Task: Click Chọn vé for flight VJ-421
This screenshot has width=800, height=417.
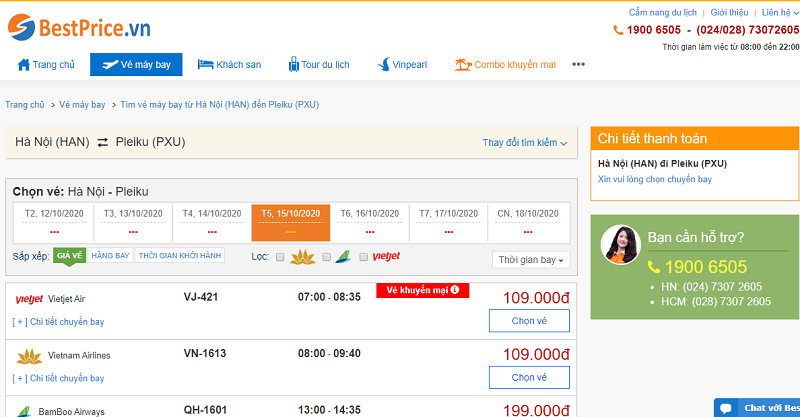Action: tap(529, 321)
